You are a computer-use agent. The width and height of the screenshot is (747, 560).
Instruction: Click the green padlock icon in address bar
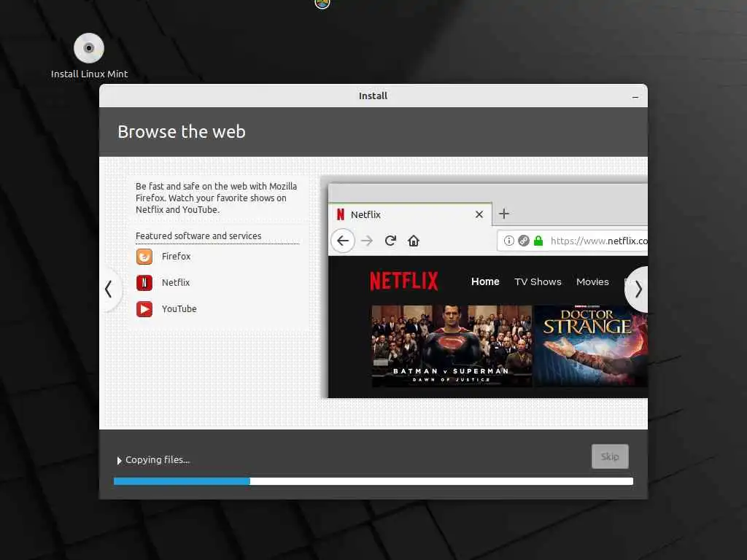pyautogui.click(x=538, y=241)
